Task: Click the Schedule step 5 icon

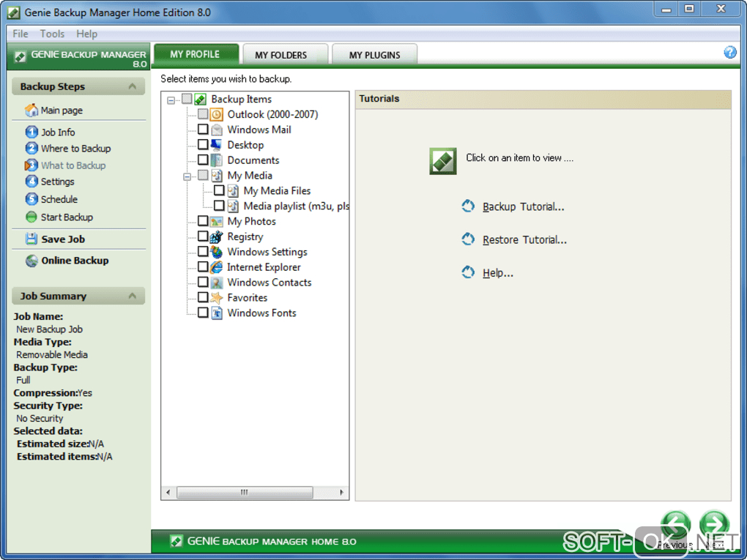Action: tap(31, 199)
